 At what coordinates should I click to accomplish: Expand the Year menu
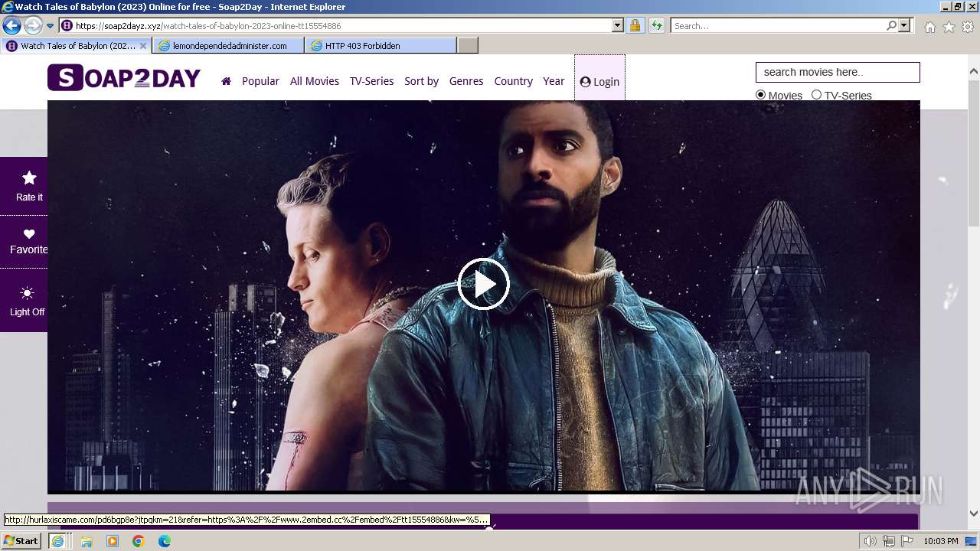[x=554, y=81]
